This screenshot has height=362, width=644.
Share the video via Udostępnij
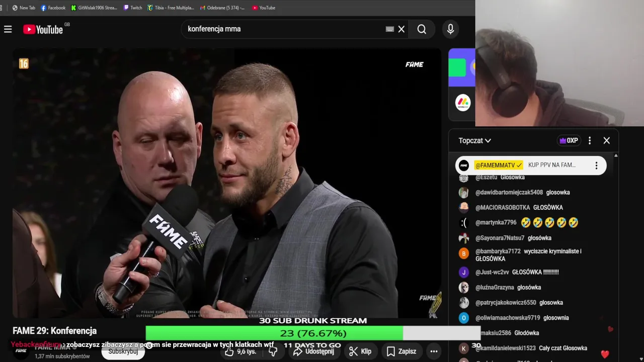[x=314, y=351]
